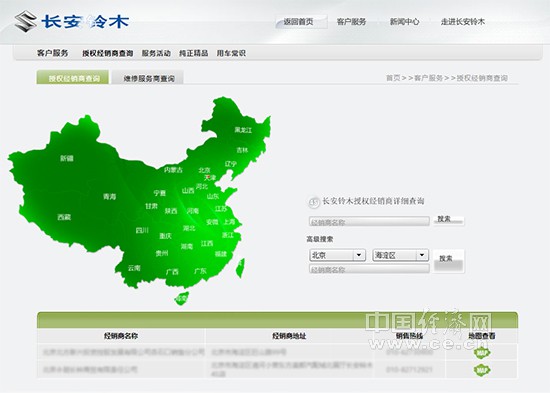This screenshot has width=550, height=393.
Task: Open the MAP icon in first dealer row
Action: point(482,352)
